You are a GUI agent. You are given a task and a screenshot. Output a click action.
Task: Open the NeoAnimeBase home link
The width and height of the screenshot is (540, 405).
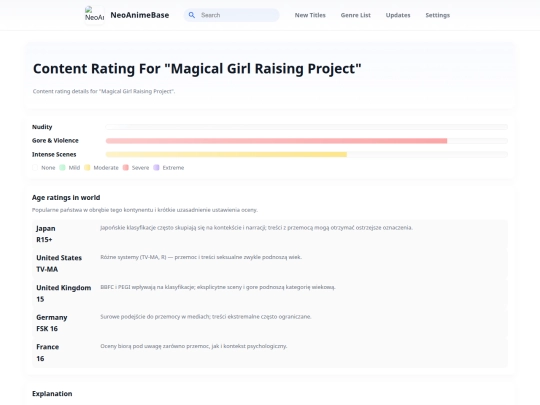(139, 15)
